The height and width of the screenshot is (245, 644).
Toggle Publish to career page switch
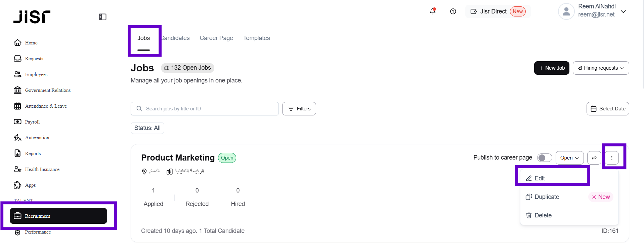544,158
